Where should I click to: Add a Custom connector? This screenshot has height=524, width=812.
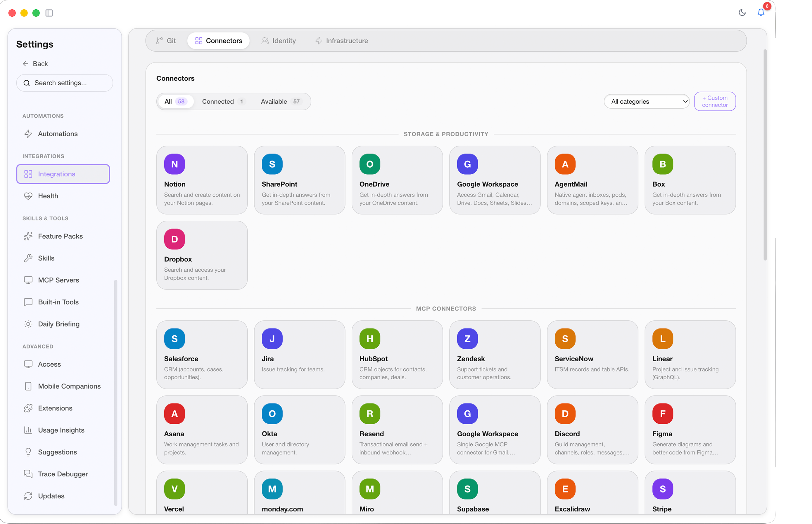pyautogui.click(x=715, y=101)
